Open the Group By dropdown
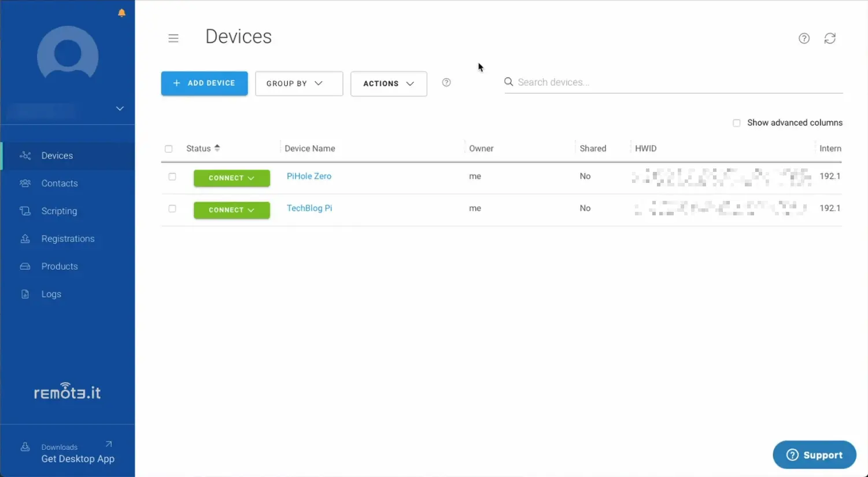This screenshot has height=477, width=868. pos(298,83)
